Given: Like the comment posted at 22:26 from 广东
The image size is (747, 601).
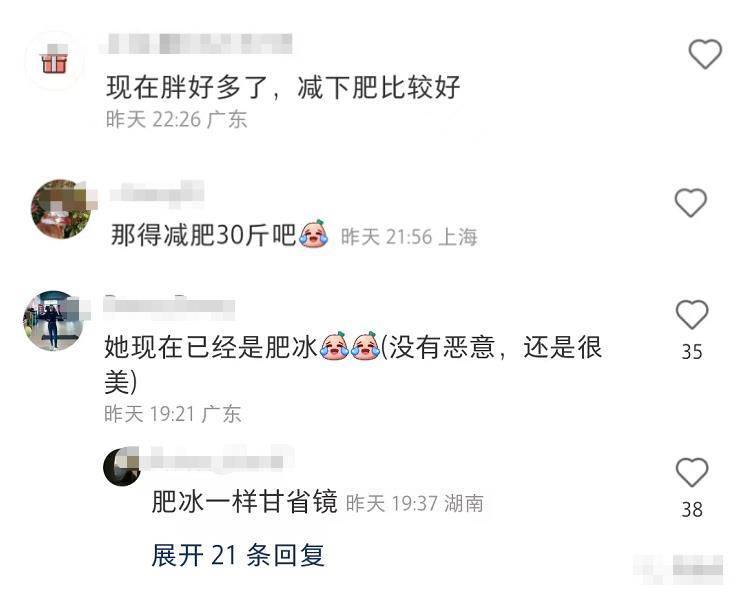Looking at the screenshot, I should pos(705,54).
